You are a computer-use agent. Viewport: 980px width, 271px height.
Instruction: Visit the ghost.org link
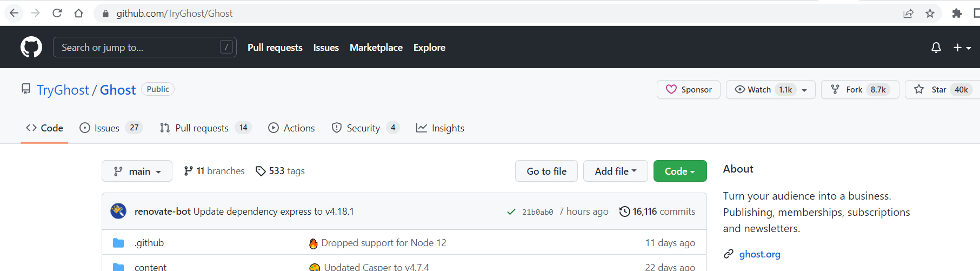pos(759,254)
